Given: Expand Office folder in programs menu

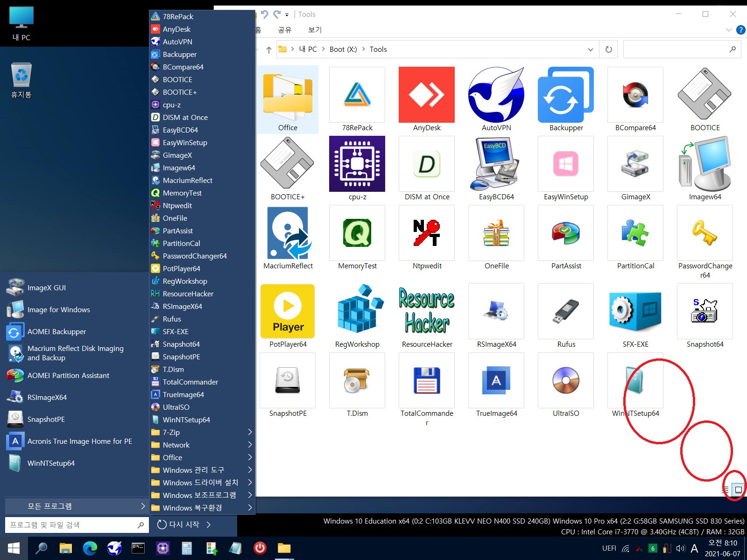Looking at the screenshot, I should pyautogui.click(x=202, y=457).
